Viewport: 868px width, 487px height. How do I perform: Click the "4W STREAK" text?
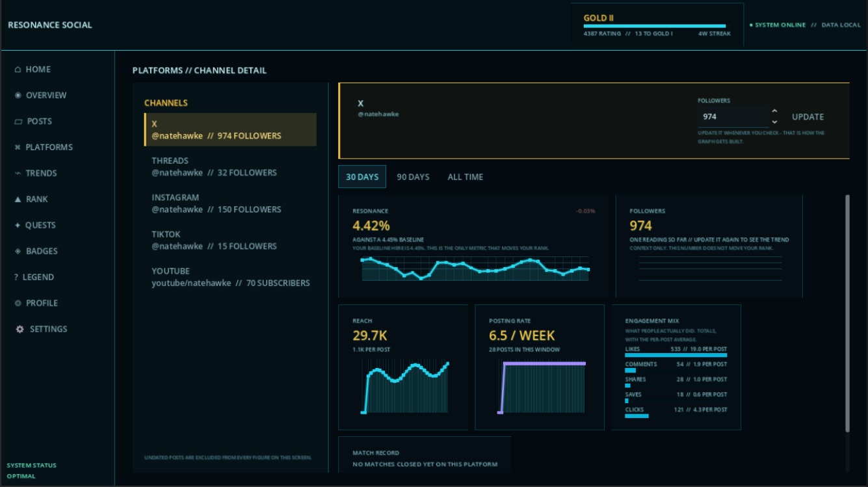[x=715, y=34]
